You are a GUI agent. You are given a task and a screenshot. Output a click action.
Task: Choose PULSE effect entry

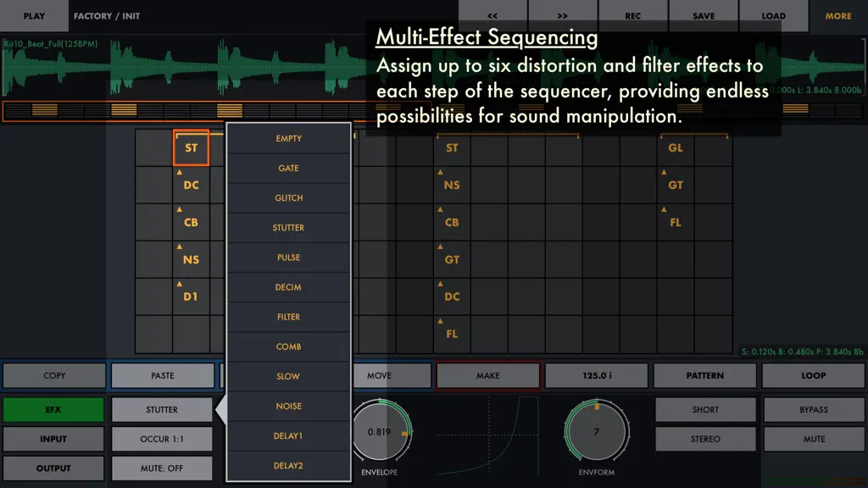click(x=288, y=258)
